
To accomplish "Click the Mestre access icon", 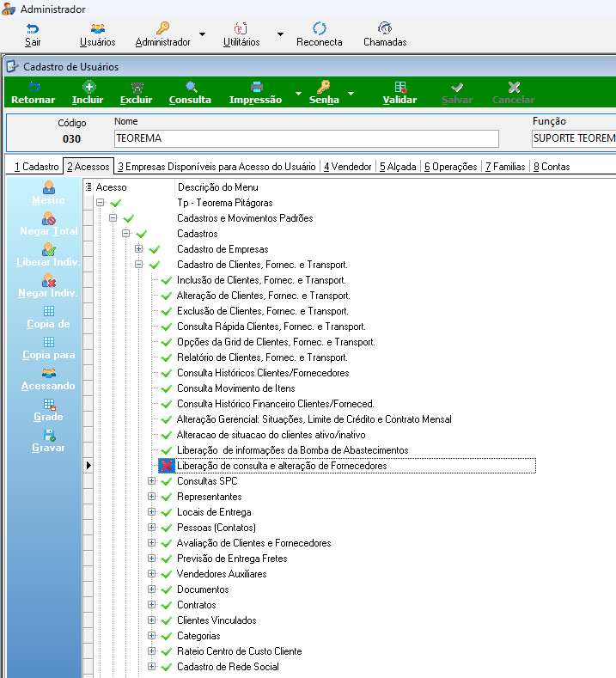I will (48, 187).
